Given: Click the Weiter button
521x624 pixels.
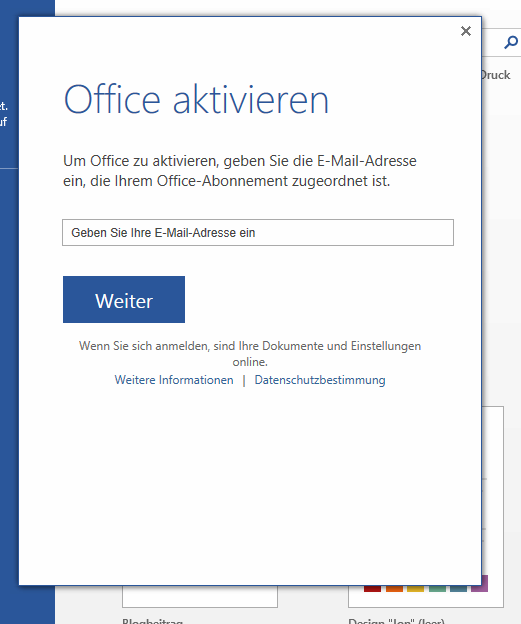Looking at the screenshot, I should 124,299.
